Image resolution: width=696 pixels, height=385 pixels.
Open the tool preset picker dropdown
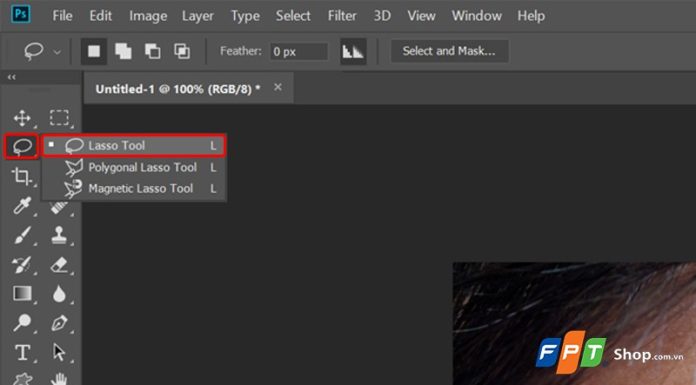(x=57, y=52)
